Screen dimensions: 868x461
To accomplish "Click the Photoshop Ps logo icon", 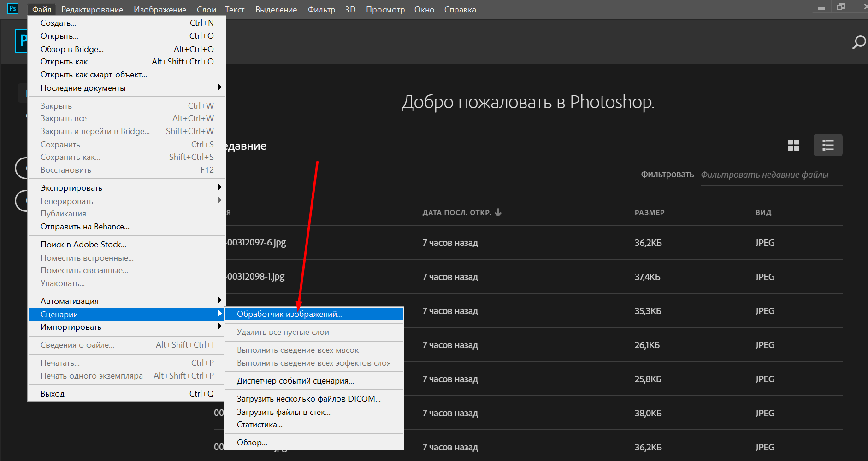I will click(13, 8).
